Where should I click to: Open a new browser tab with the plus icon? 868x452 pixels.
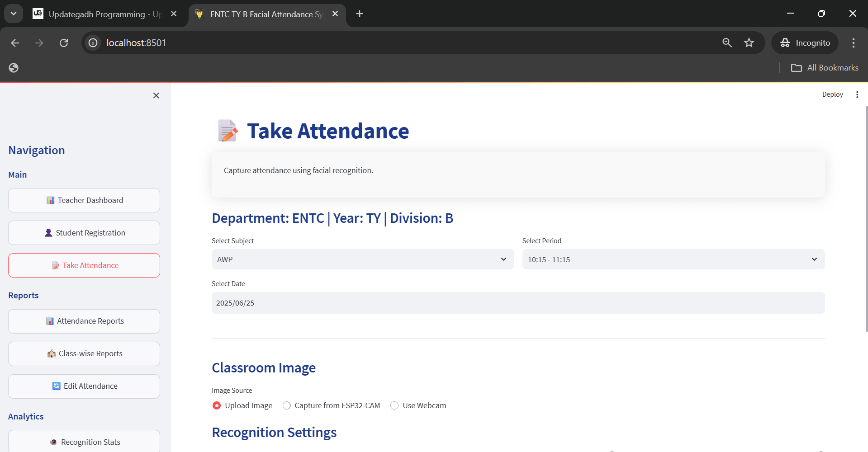360,14
